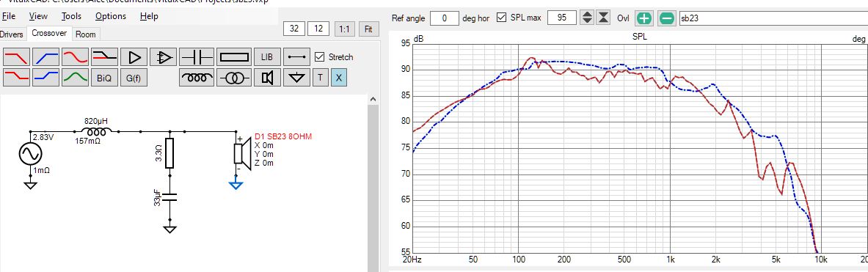
Task: Add a high-shelf filter block (blue)
Action: [x=46, y=78]
